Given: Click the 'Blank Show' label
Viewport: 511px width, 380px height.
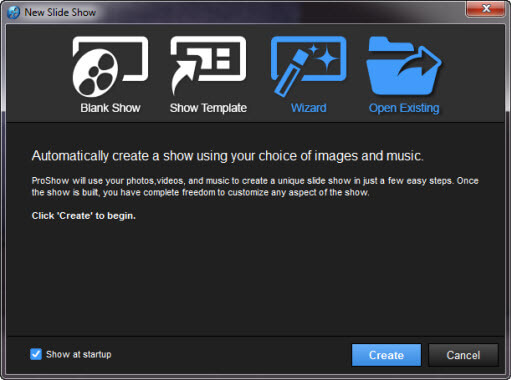Looking at the screenshot, I should pyautogui.click(x=110, y=108).
